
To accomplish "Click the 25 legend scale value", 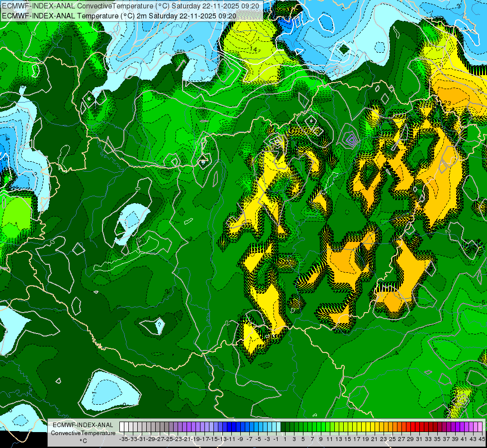I will coord(392,439).
